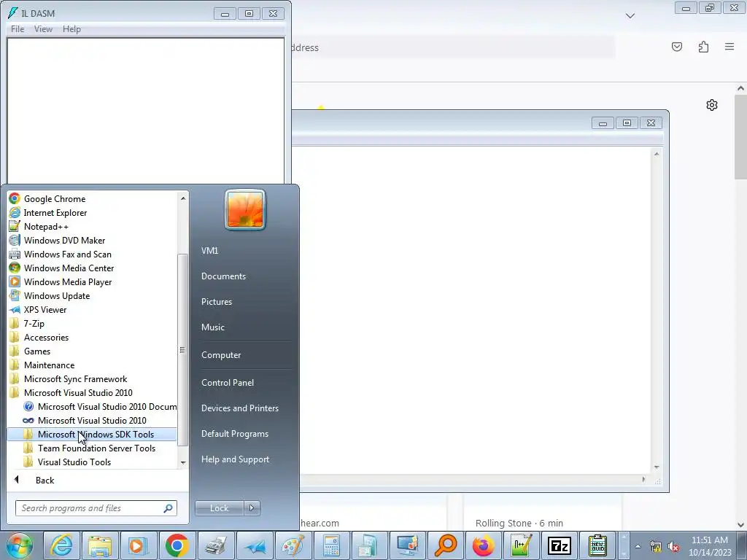
Task: Open the VM1 user folder
Action: [209, 251]
